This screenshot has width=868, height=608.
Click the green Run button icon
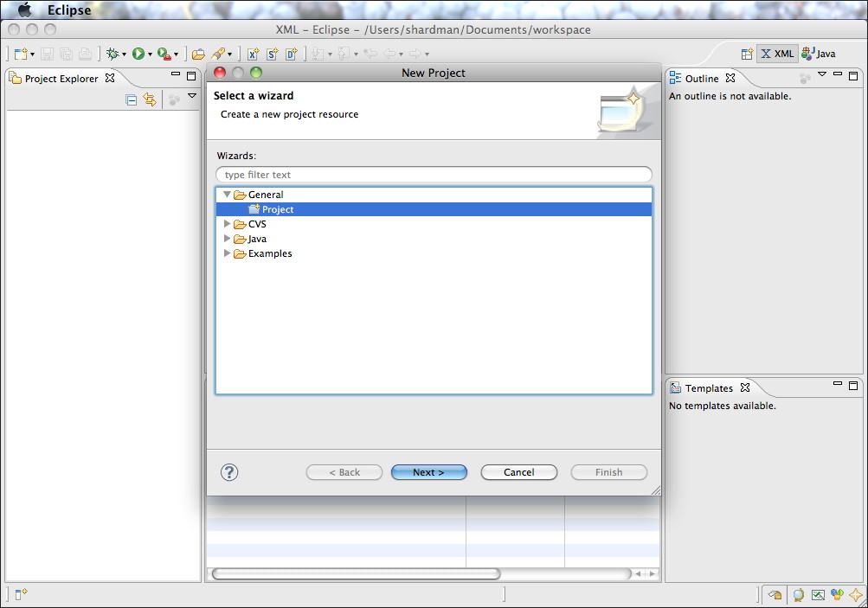click(x=138, y=54)
